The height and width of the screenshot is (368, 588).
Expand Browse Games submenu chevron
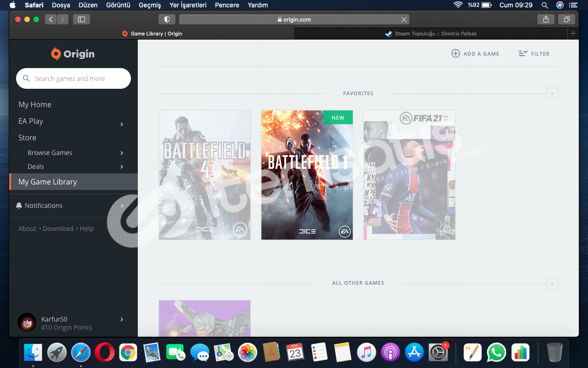(x=122, y=153)
